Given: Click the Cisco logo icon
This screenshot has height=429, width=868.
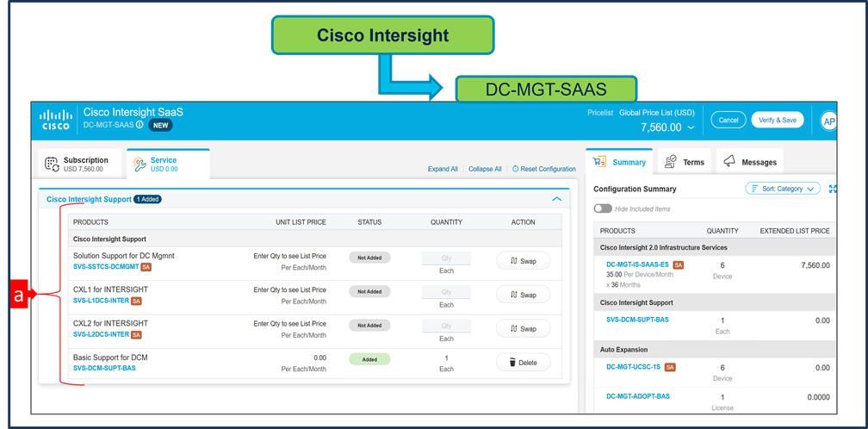Looking at the screenshot, I should (56, 119).
